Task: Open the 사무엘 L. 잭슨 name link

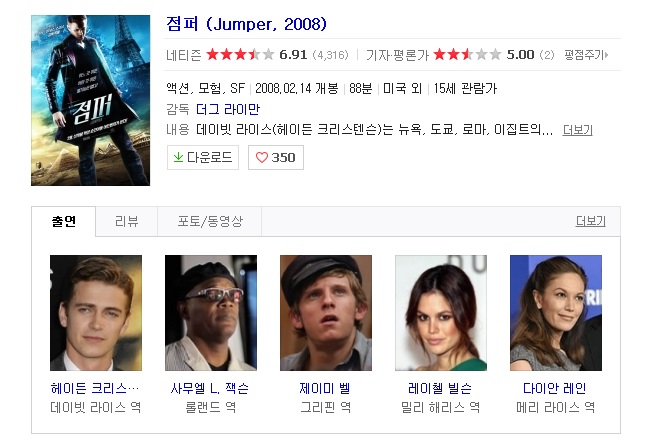Action: point(210,388)
